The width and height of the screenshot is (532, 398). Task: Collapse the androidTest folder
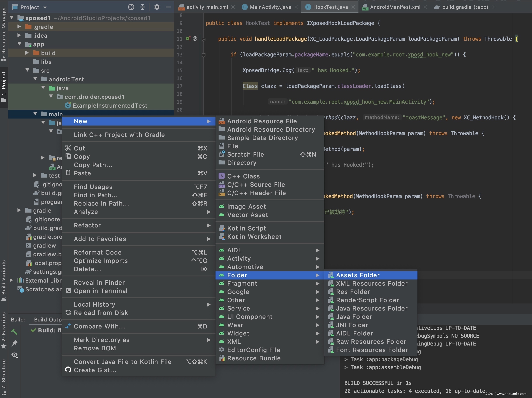coord(35,79)
